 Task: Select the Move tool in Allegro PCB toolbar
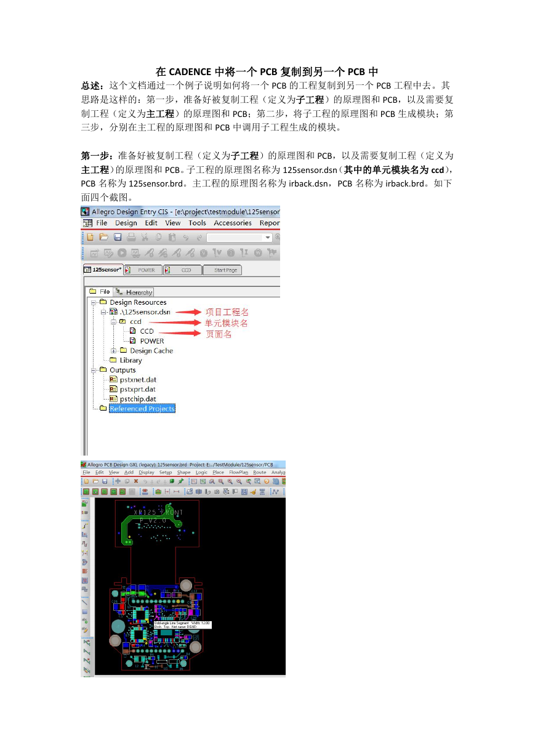point(118,481)
